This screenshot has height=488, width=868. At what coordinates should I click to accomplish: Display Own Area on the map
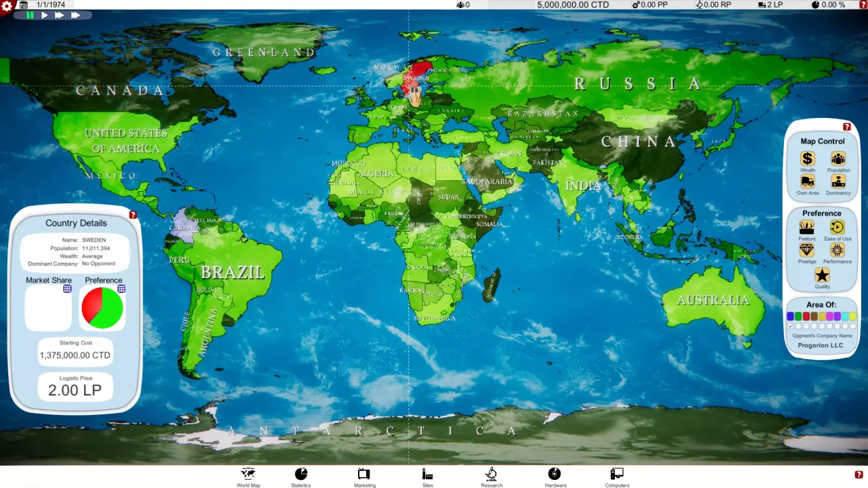807,183
